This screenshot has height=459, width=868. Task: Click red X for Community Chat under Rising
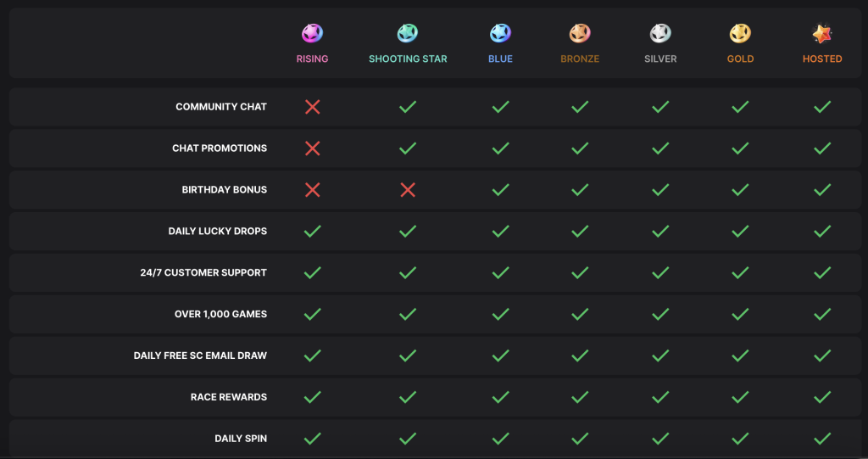coord(312,107)
